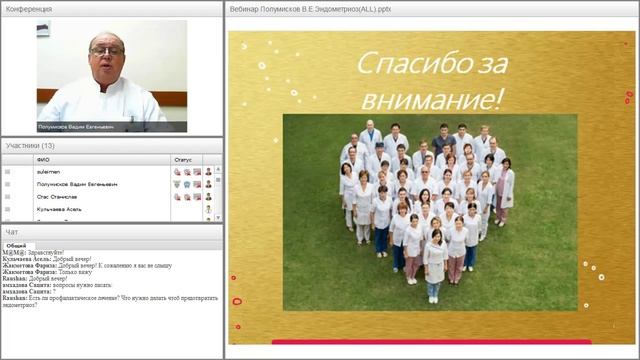Screen dimensions: 640x360
Task: Click Кульчаева Асель's 'Добрый вечер!' chat message
Action: click(47, 259)
